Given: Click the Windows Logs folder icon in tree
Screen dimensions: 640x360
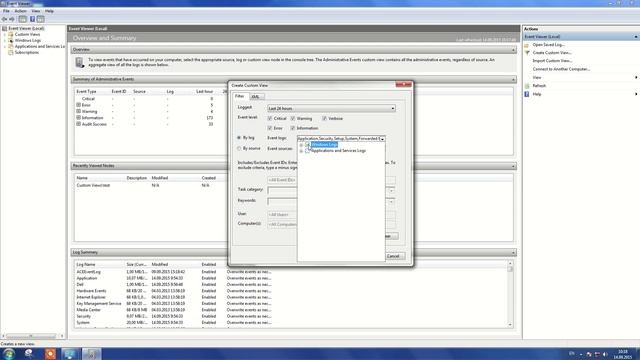Looking at the screenshot, I should (x=11, y=40).
